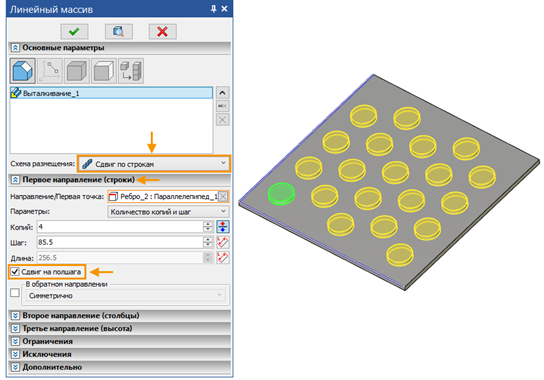Screen dimensions: 544x380
Task: Enable the В обратном направлении checkbox
Action: click(15, 293)
